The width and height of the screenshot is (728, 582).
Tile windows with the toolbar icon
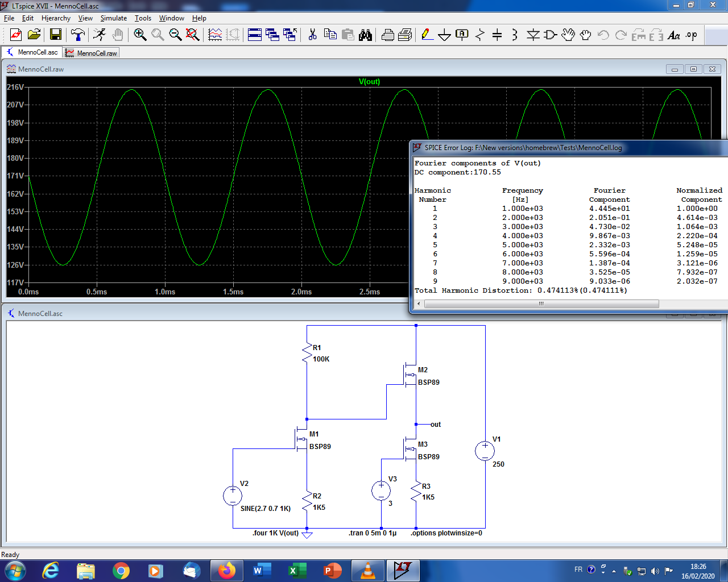[255, 35]
